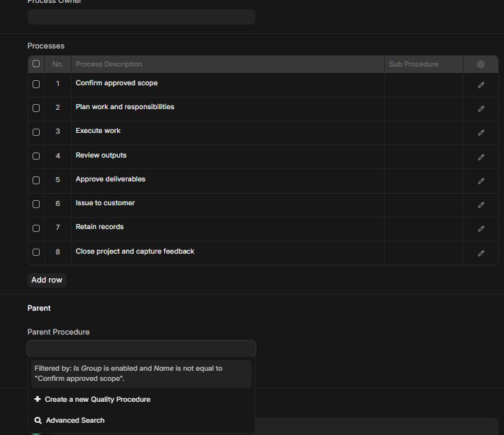Open Advanced Search from dropdown

click(x=74, y=421)
